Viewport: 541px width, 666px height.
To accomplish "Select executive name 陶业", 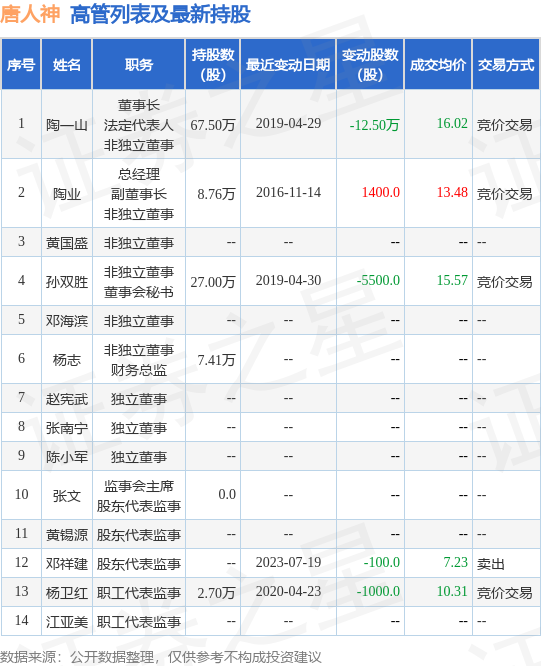I will (x=67, y=194).
